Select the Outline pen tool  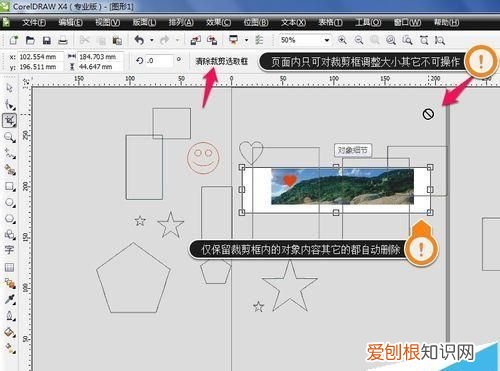(x=10, y=315)
